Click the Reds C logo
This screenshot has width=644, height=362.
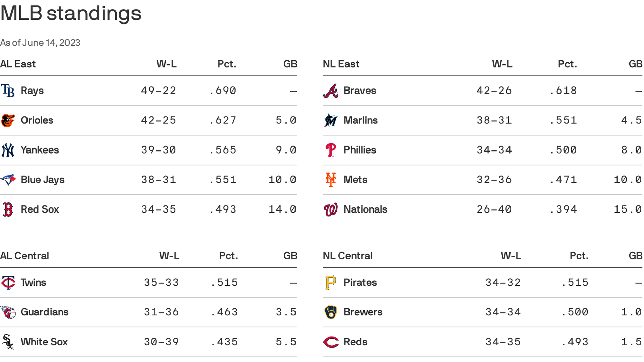331,342
